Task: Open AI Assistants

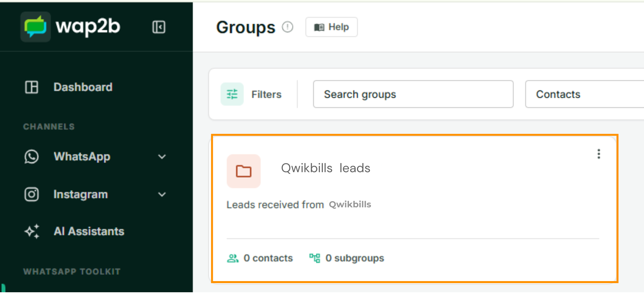Action: (x=89, y=231)
